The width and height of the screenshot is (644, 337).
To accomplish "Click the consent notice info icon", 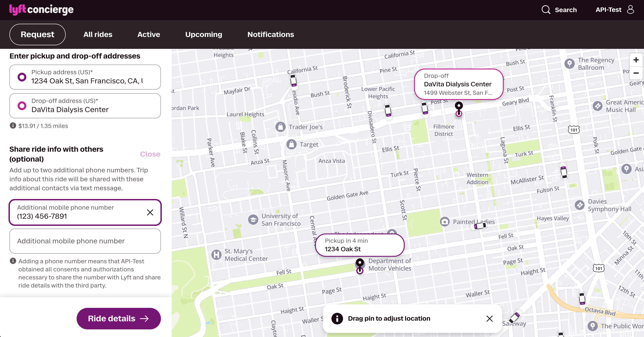I will 13,261.
